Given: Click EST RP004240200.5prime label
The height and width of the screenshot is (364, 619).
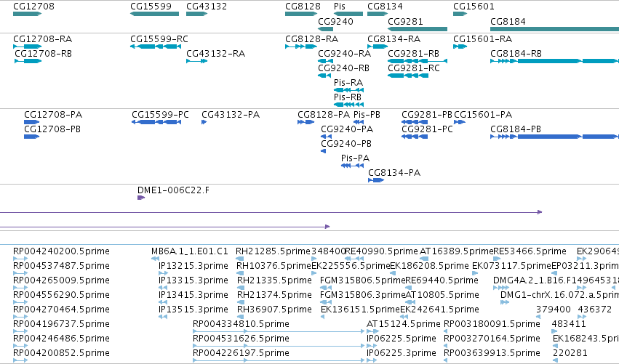Looking at the screenshot, I should 61,251.
